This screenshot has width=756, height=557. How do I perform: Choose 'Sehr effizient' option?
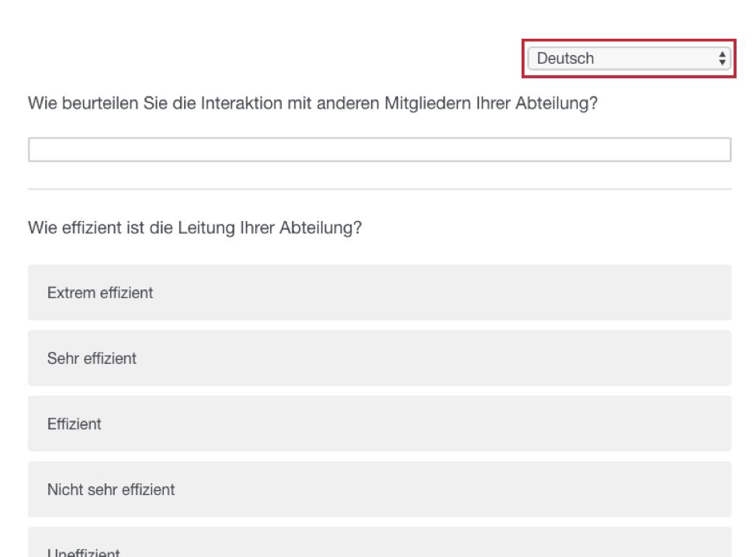(x=380, y=358)
